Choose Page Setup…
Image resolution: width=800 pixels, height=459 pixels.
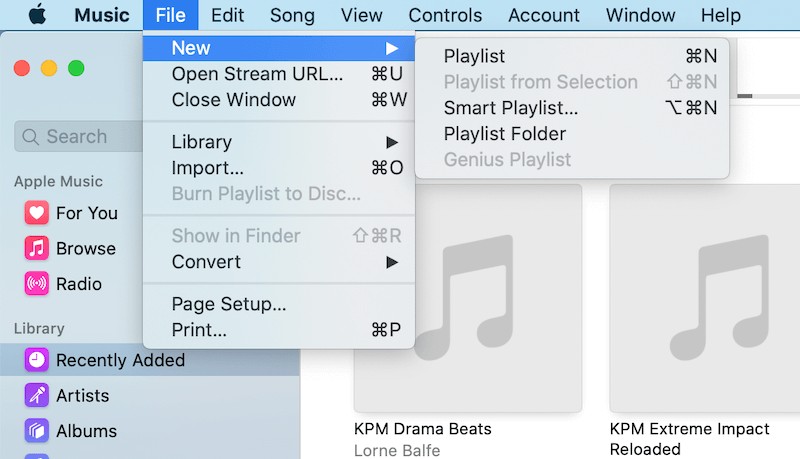click(279, 304)
